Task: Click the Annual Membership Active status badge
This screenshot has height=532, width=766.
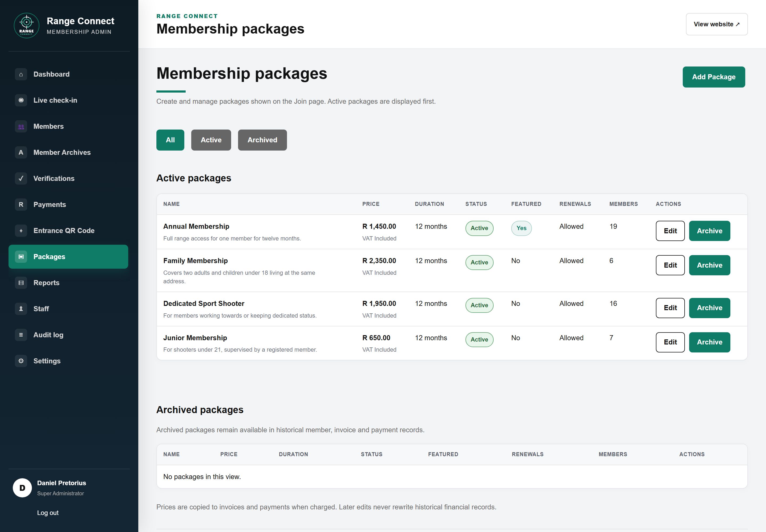Action: [479, 228]
